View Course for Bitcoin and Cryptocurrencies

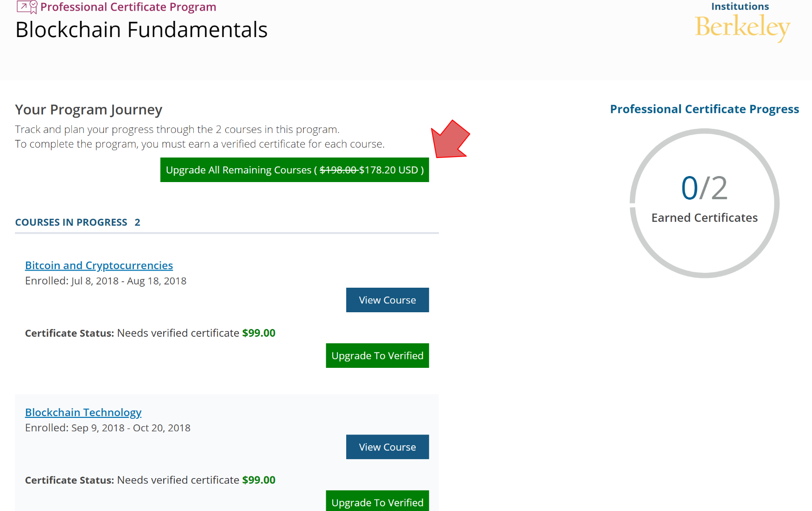click(x=387, y=300)
